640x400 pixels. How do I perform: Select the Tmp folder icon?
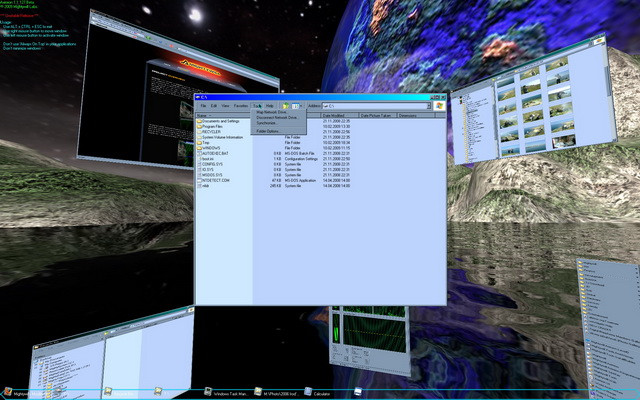pyautogui.click(x=200, y=142)
